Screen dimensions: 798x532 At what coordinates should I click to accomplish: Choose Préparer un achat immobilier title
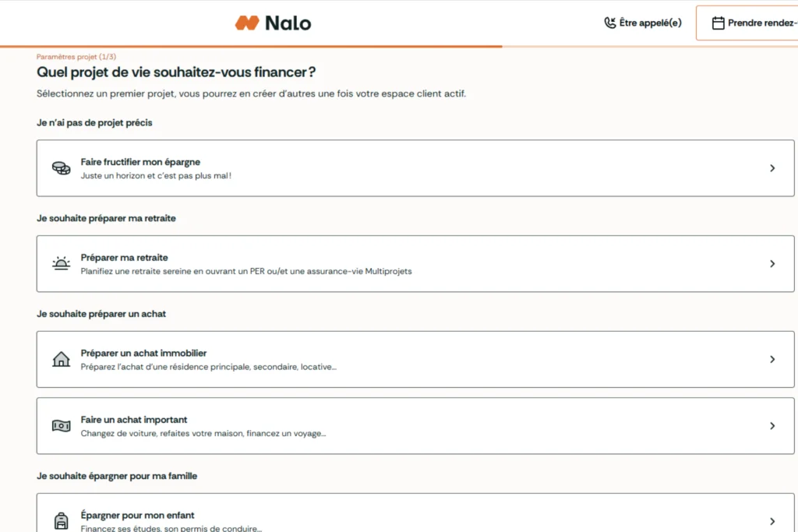[x=143, y=353]
